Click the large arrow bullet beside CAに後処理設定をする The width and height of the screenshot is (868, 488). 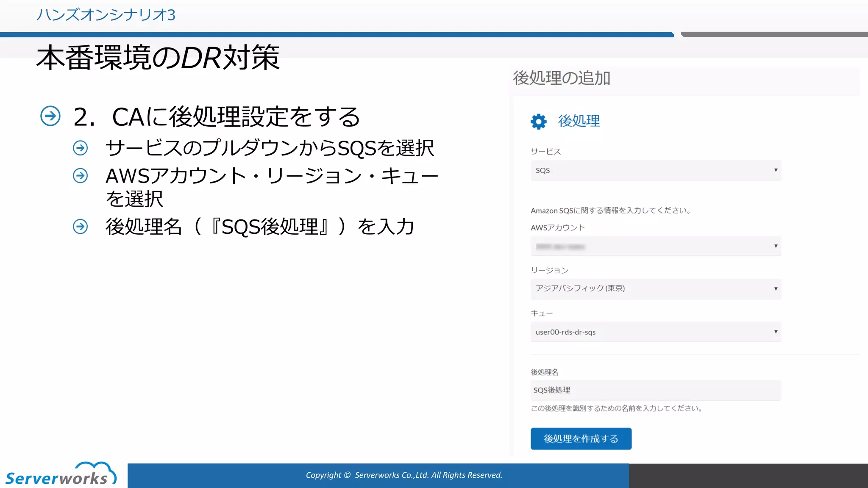coord(50,116)
